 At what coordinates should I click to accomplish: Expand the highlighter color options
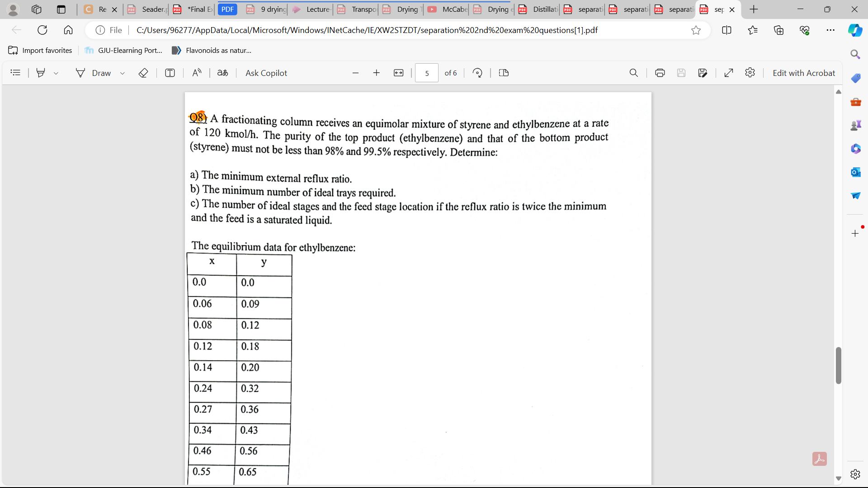point(56,73)
